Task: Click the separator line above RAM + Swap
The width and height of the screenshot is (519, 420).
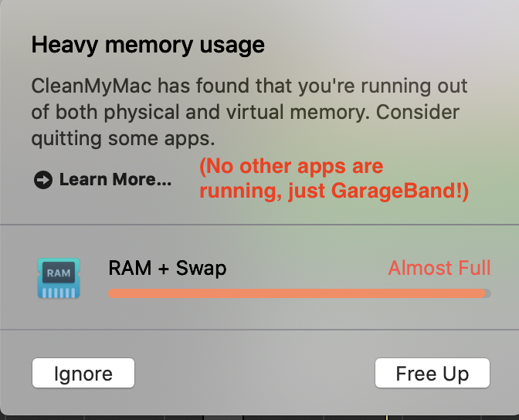Action: point(259,225)
